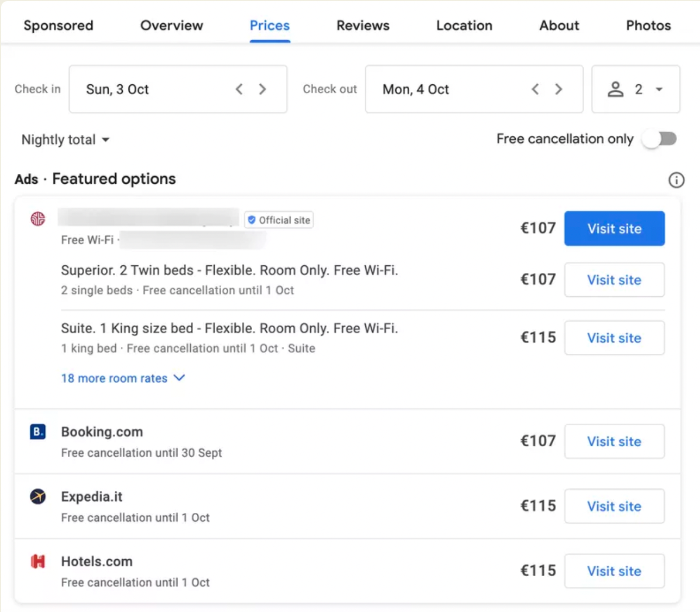Viewport: 700px width, 612px height.
Task: Click the Hotels.com logo icon
Action: (x=37, y=561)
